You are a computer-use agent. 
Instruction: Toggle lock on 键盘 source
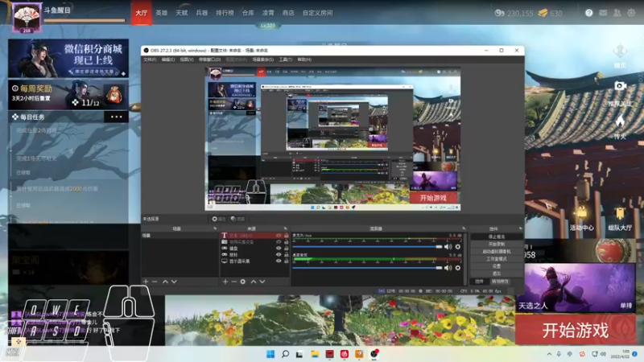point(287,249)
